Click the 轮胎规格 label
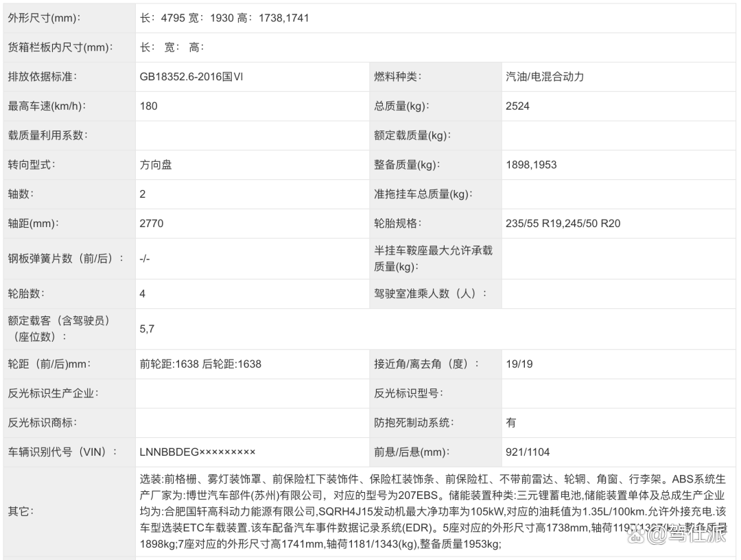 click(397, 223)
